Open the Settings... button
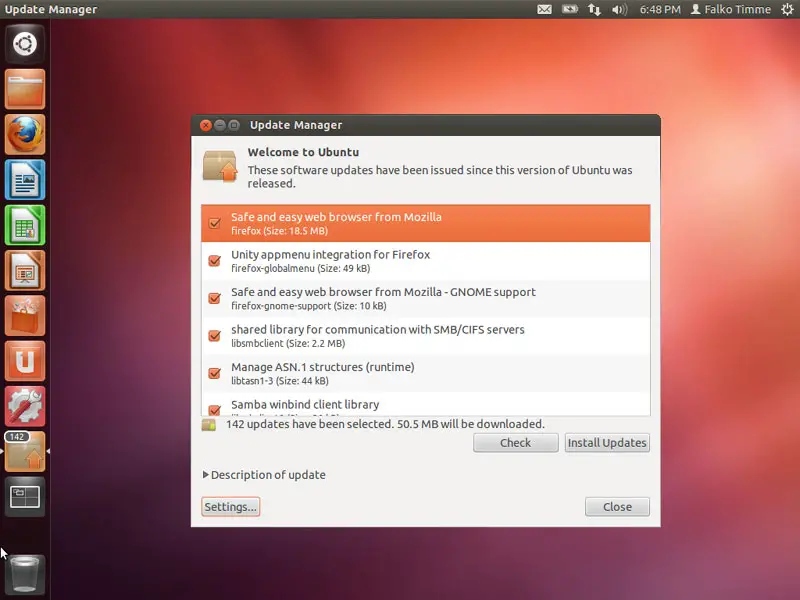Image resolution: width=800 pixels, height=600 pixels. 231,507
